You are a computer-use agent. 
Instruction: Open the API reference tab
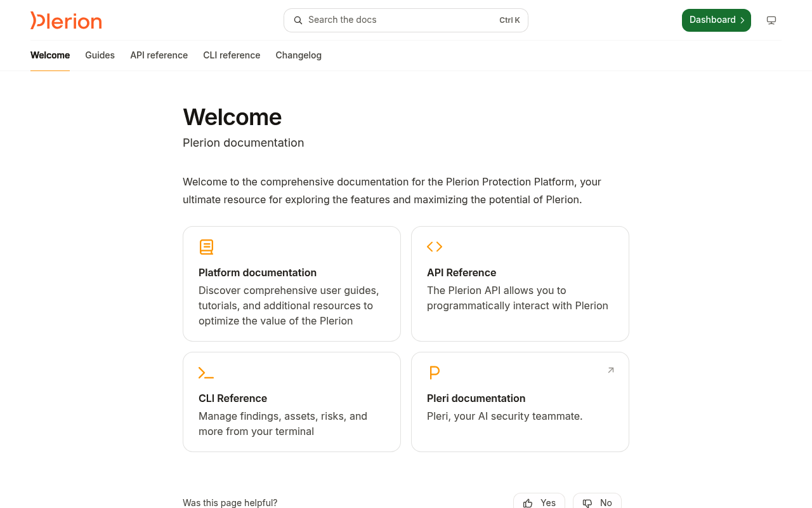click(159, 55)
